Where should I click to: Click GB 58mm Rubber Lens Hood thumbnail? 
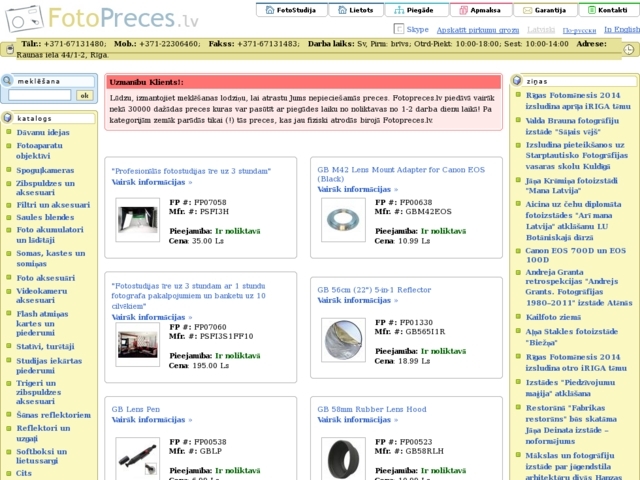pos(345,458)
